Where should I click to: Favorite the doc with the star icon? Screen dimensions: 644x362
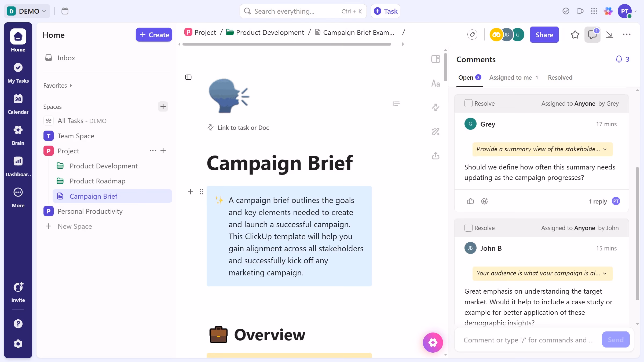pos(575,35)
